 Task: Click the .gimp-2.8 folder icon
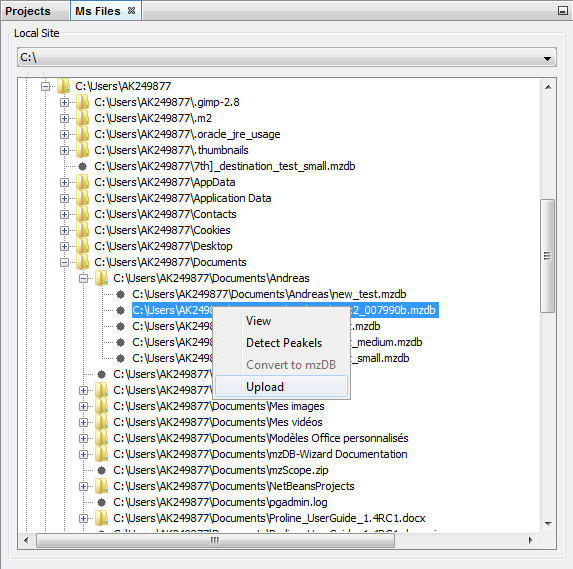[82, 102]
